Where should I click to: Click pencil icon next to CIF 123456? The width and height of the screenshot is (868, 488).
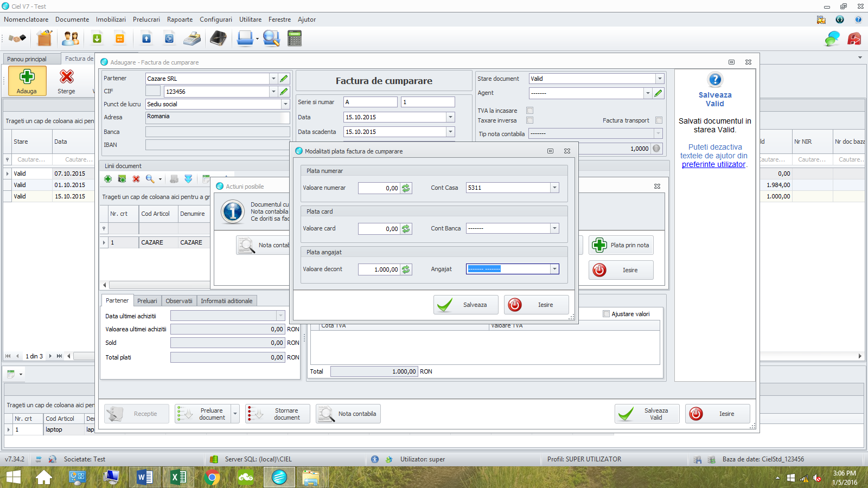[284, 92]
